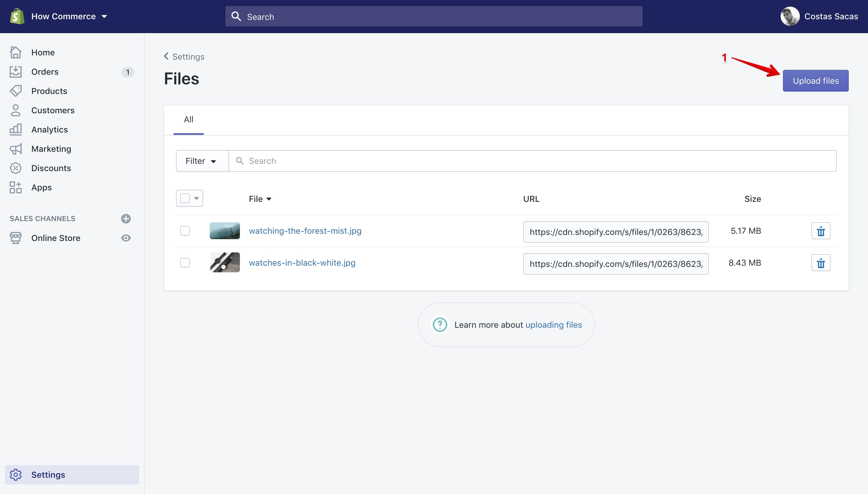Expand bulk selection dropdown arrow
The width and height of the screenshot is (868, 494).
click(197, 198)
